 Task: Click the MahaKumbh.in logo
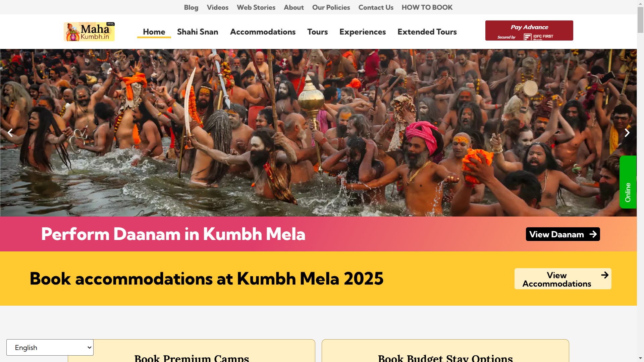coord(89,32)
